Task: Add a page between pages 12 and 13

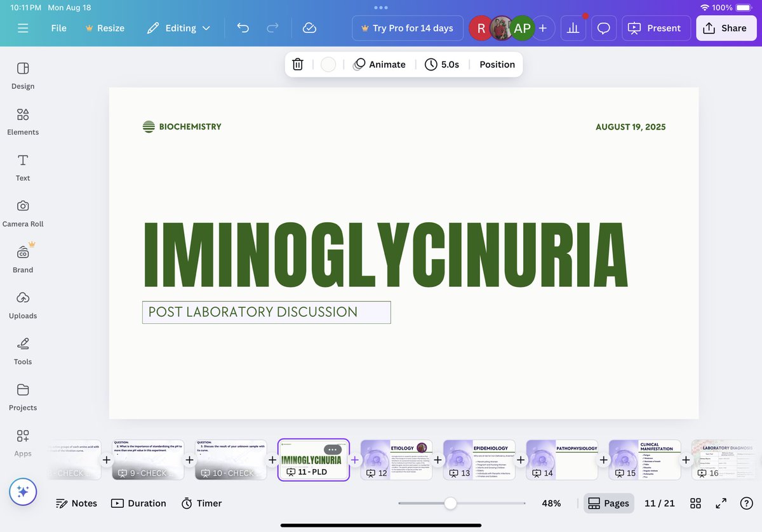Action: 438,460
